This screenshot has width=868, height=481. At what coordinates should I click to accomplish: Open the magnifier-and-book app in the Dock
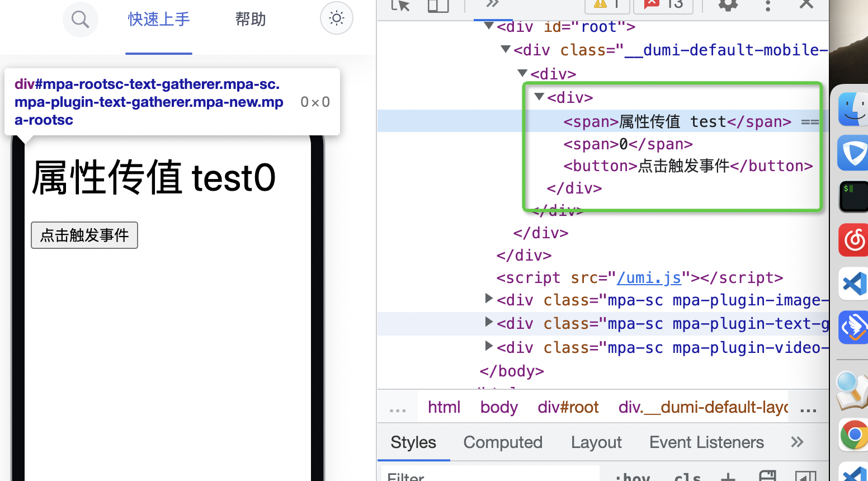pos(853,390)
